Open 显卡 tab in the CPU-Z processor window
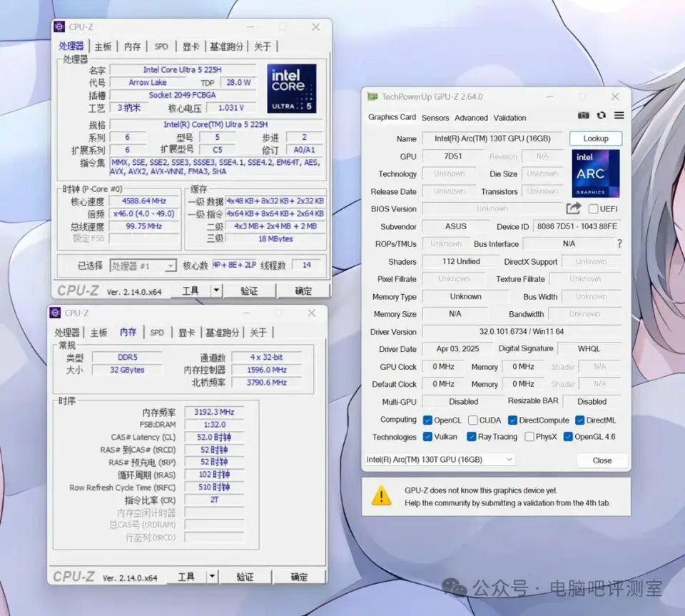This screenshot has width=685, height=616. [x=191, y=46]
